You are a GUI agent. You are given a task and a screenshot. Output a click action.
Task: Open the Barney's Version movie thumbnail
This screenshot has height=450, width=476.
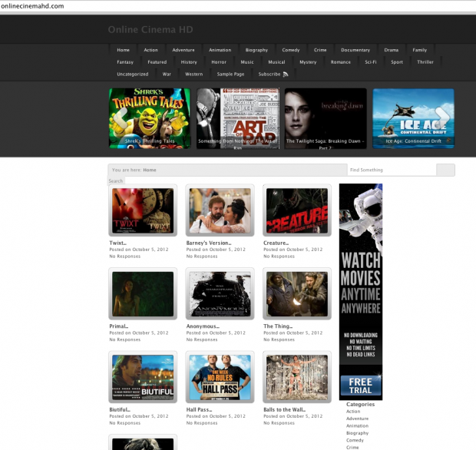coord(220,210)
